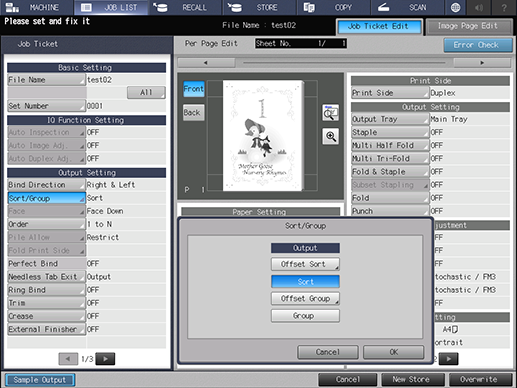Click the right arrow on sheet scroll bar
The width and height of the screenshot is (517, 388).
[482, 63]
